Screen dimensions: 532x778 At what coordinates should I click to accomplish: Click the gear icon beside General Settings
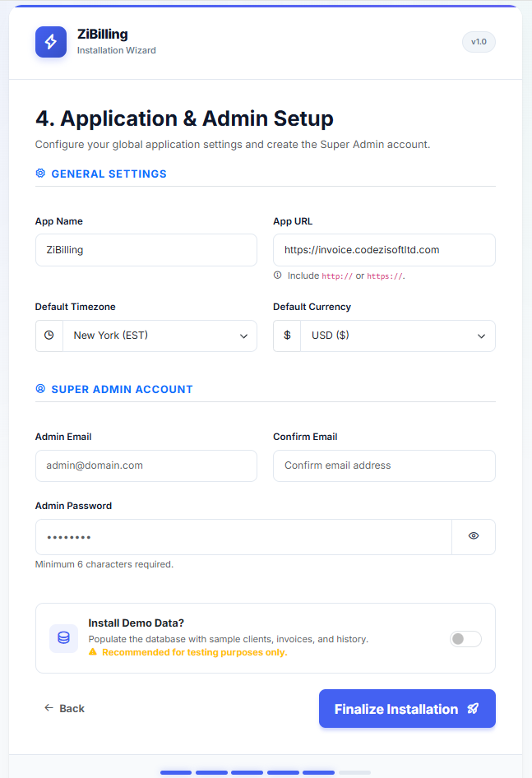pos(40,174)
